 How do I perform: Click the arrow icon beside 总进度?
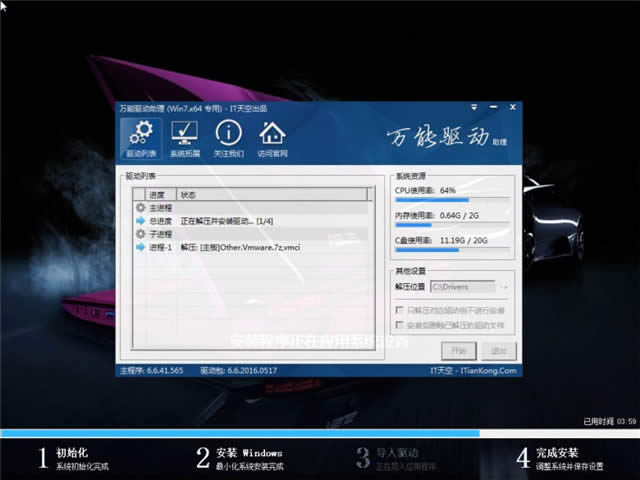pyautogui.click(x=139, y=220)
